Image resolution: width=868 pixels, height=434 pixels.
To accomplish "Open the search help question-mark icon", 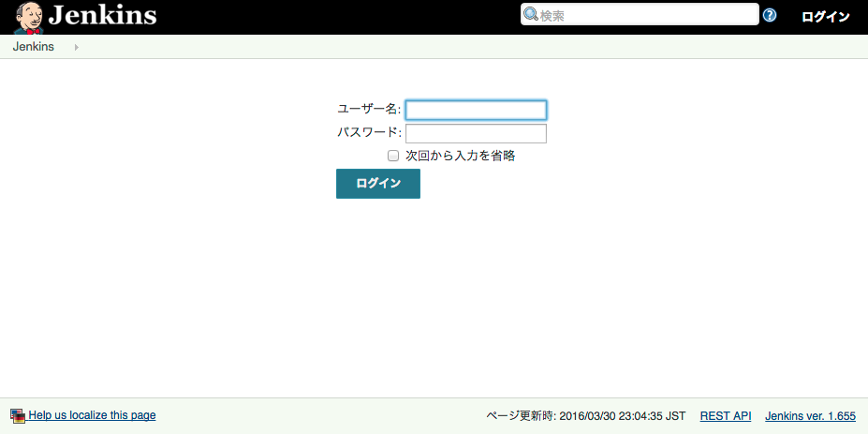I will coord(770,15).
